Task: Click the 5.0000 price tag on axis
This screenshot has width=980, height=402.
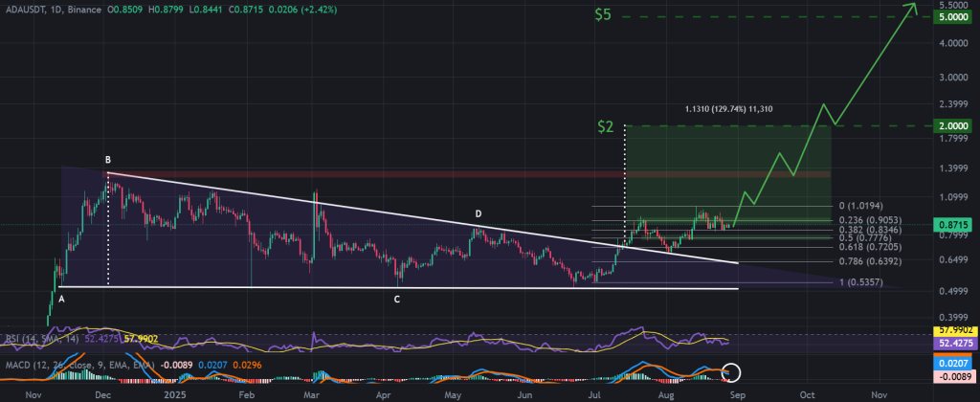Action: [952, 18]
